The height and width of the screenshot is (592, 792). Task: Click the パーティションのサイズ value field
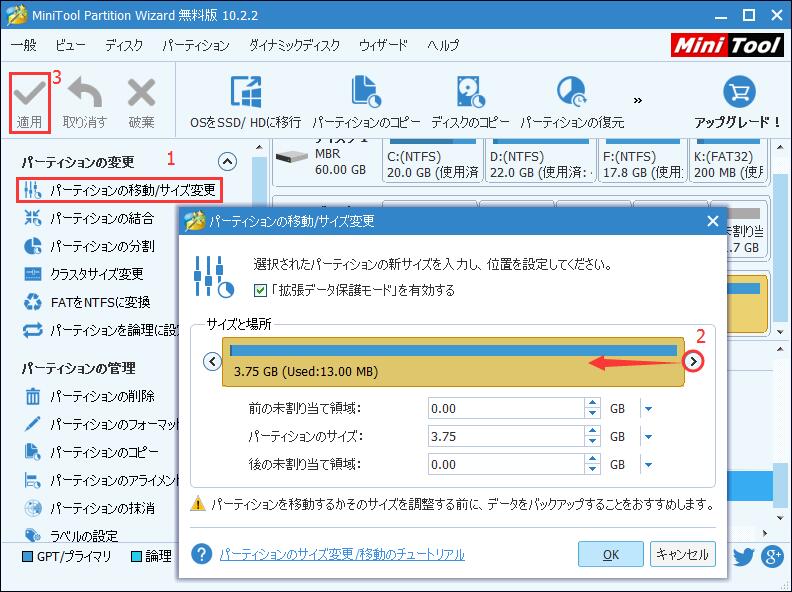point(505,437)
